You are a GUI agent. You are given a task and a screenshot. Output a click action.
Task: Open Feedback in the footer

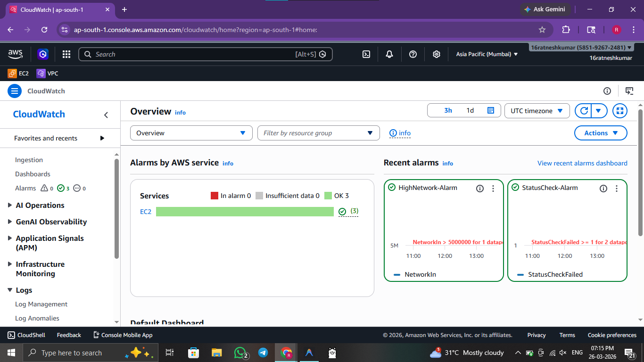(69, 335)
